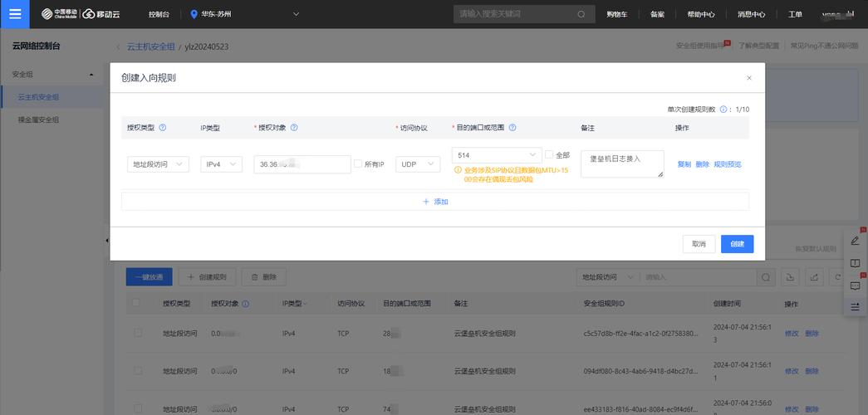The image size is (868, 415).
Task: Open 消息中心 in top bar
Action: click(751, 14)
